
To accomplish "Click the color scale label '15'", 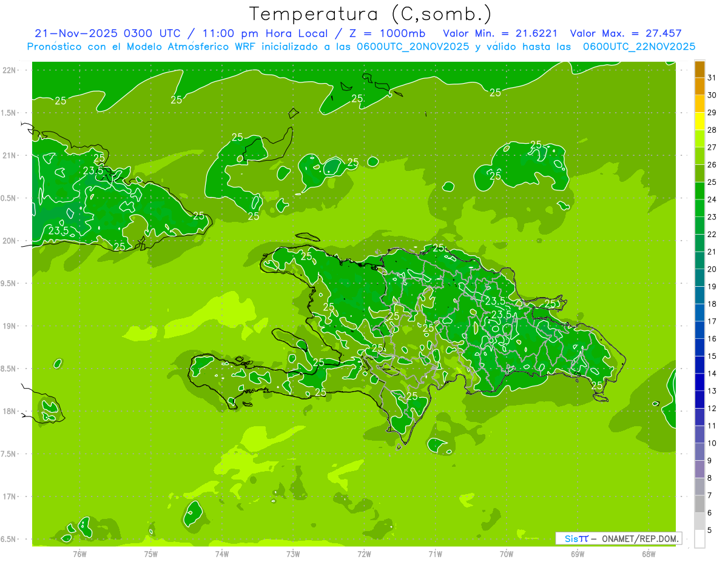I will 712,356.
